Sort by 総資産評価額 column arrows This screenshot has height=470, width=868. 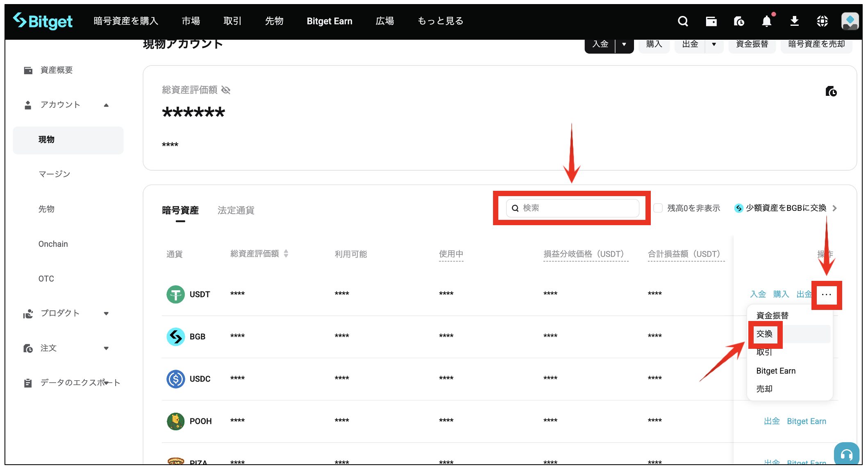(x=286, y=254)
